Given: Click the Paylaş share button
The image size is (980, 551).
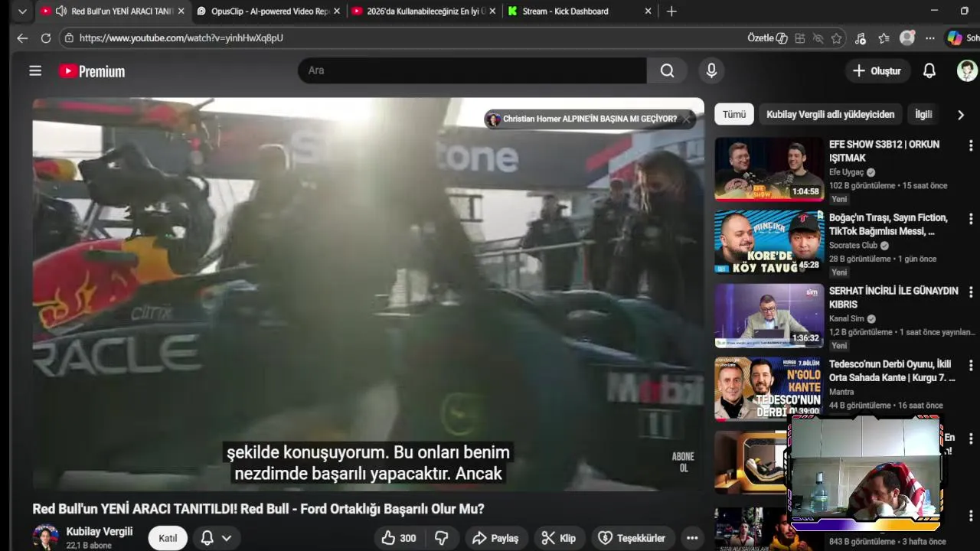Looking at the screenshot, I should point(495,538).
